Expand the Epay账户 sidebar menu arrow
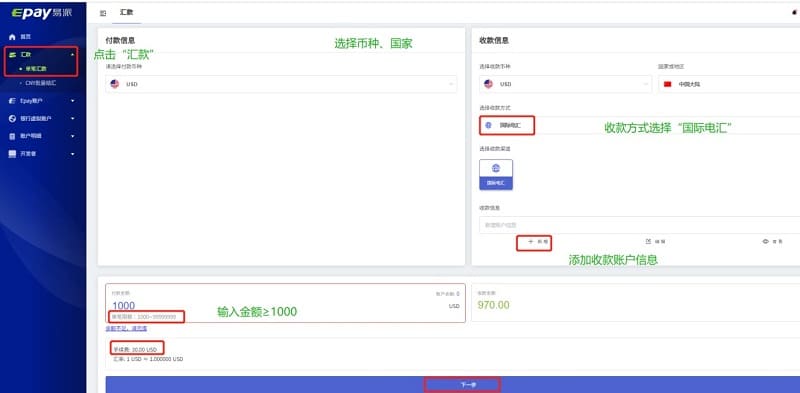 click(x=72, y=101)
